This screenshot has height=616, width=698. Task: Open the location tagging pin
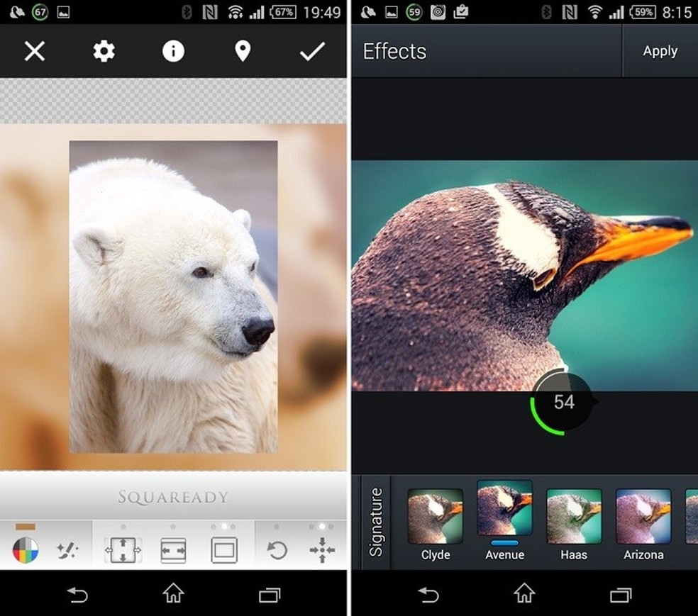tap(242, 51)
